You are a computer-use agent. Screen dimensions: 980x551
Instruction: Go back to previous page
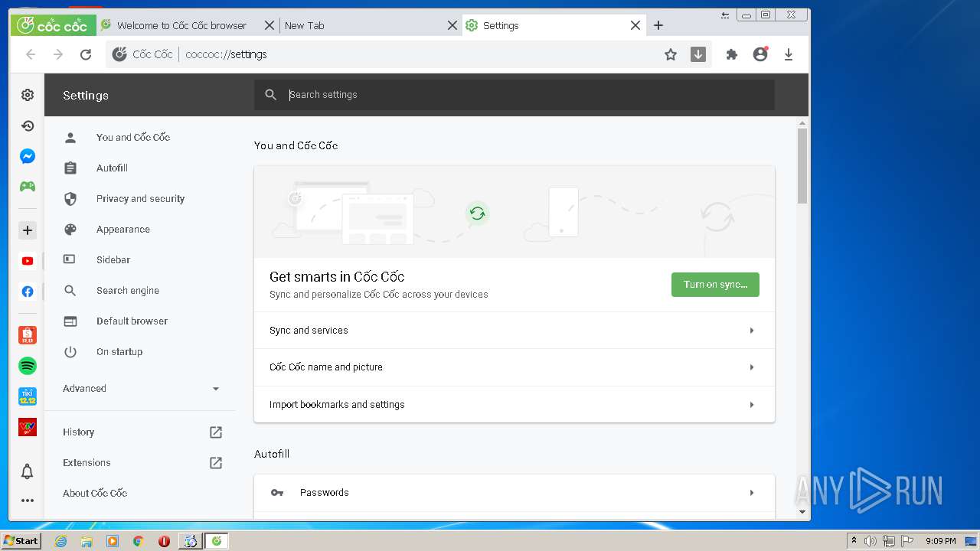(31, 54)
